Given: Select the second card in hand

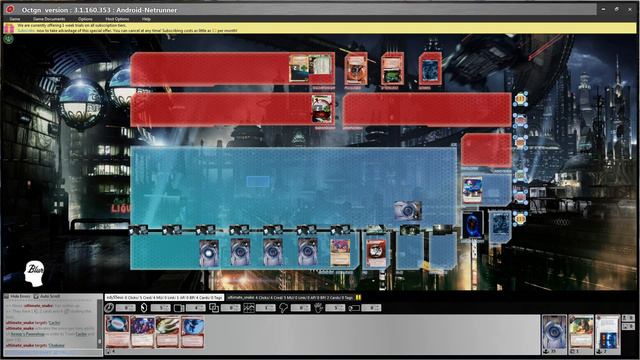Looking at the screenshot, I should pyautogui.click(x=142, y=331).
